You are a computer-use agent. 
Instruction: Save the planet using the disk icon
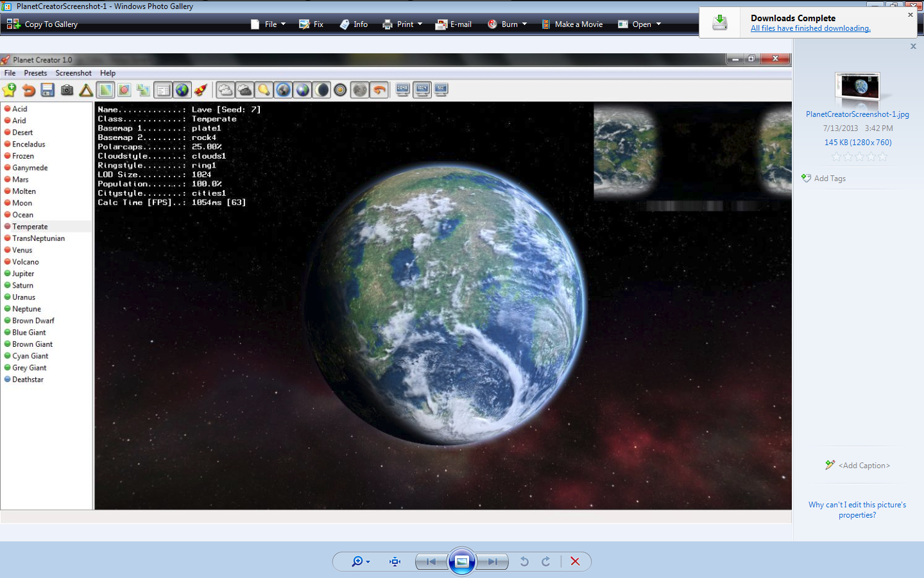click(x=47, y=90)
